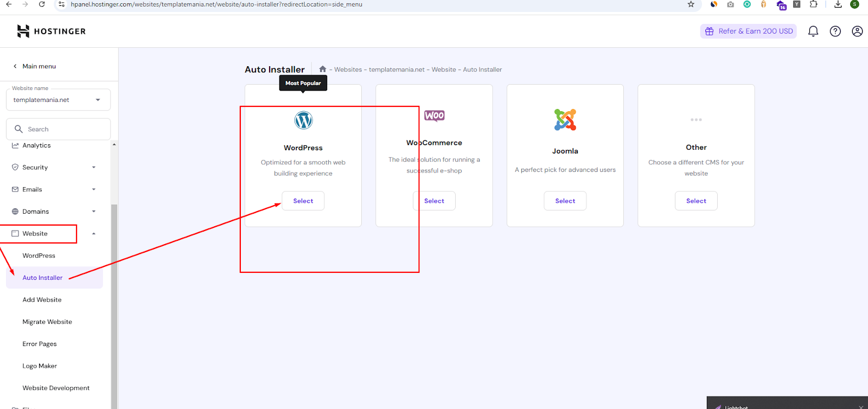The width and height of the screenshot is (868, 409).
Task: Bookmark this page with the star icon
Action: tap(691, 4)
